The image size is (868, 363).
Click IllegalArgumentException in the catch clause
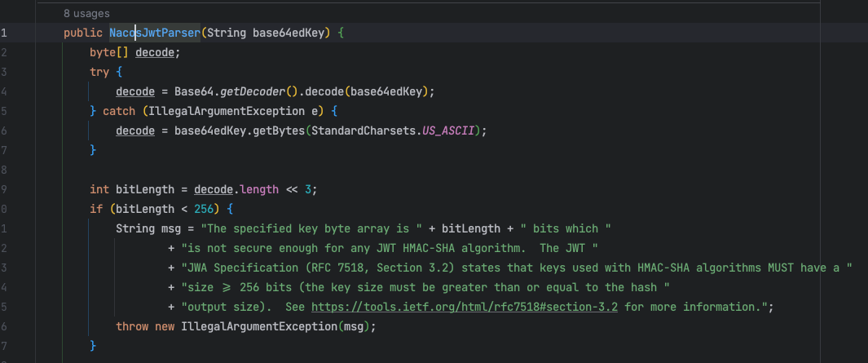[x=227, y=111]
